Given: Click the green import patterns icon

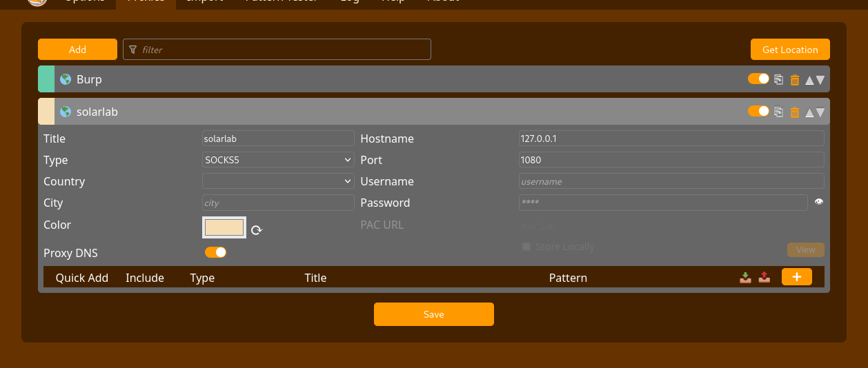Looking at the screenshot, I should point(745,277).
